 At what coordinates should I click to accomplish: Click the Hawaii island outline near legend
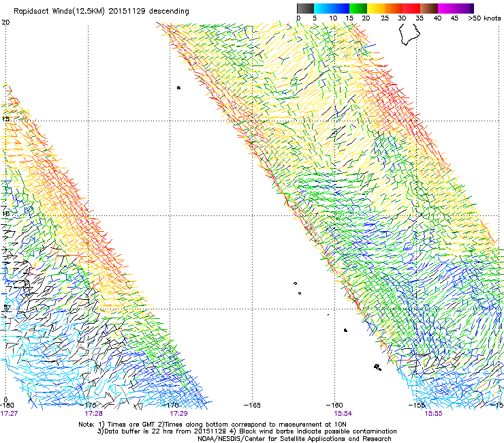409,35
